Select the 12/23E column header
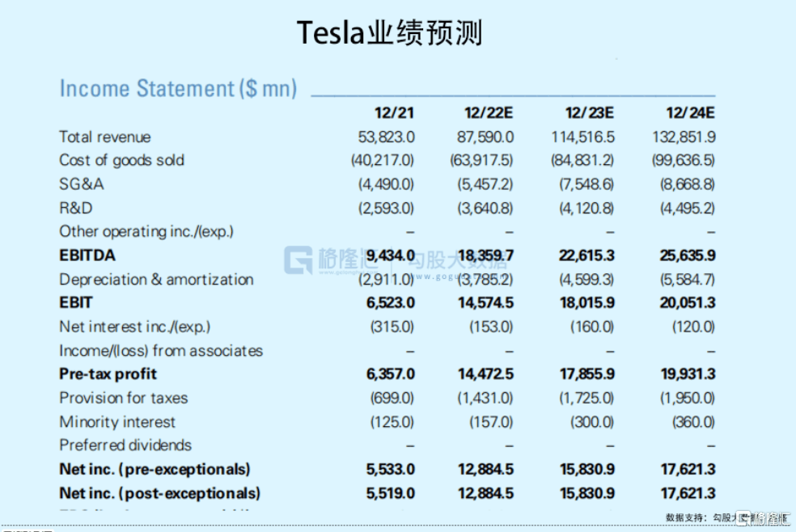The height and width of the screenshot is (532, 796). pos(590,112)
